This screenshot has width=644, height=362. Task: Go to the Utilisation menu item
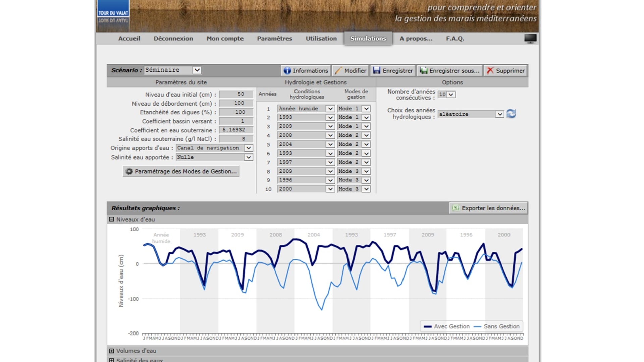321,38
